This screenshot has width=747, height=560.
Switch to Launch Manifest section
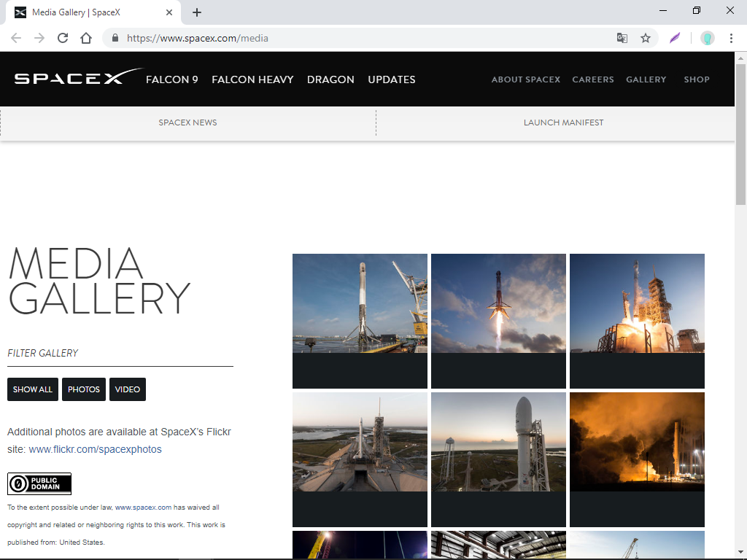tap(564, 122)
